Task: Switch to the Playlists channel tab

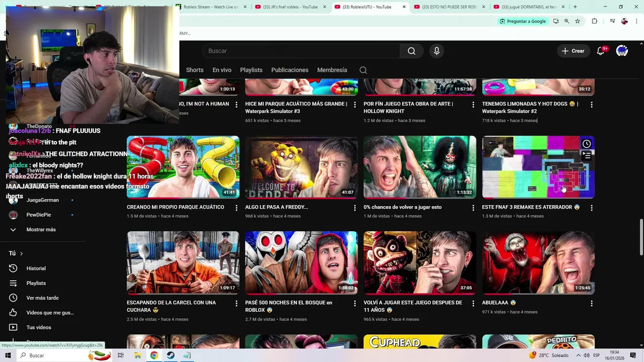Action: 251,70
